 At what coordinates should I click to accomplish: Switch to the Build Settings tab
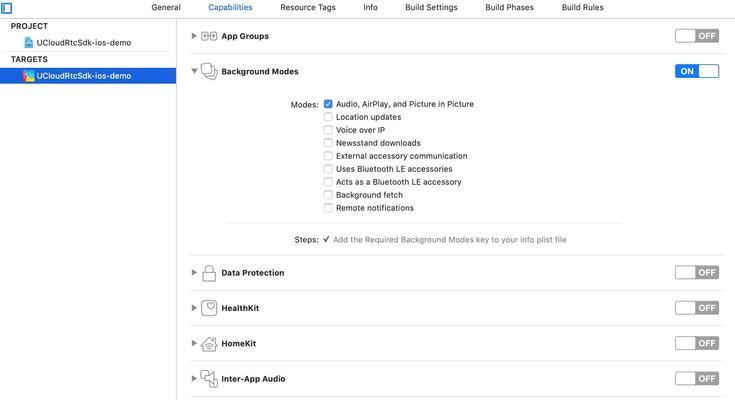pos(431,8)
